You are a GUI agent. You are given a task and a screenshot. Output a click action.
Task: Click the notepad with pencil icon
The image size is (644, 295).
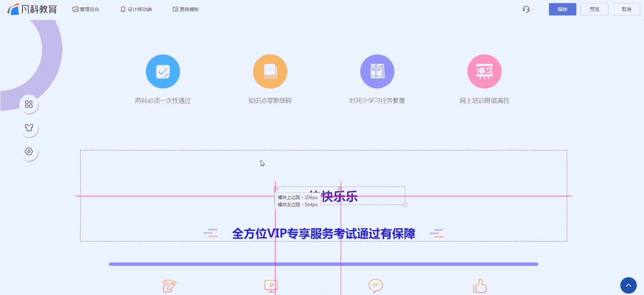(170, 286)
